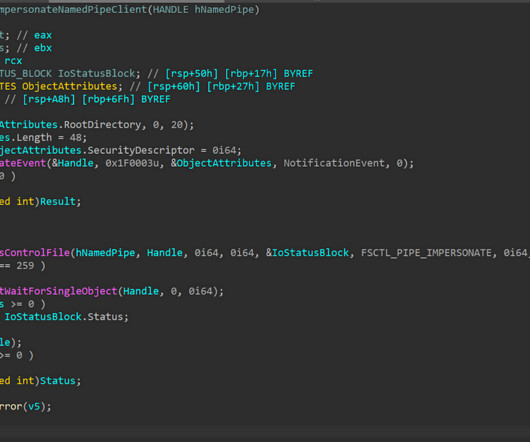Click the [rsp+A8h] stack offset comment
The width and height of the screenshot is (530, 442).
pos(49,99)
